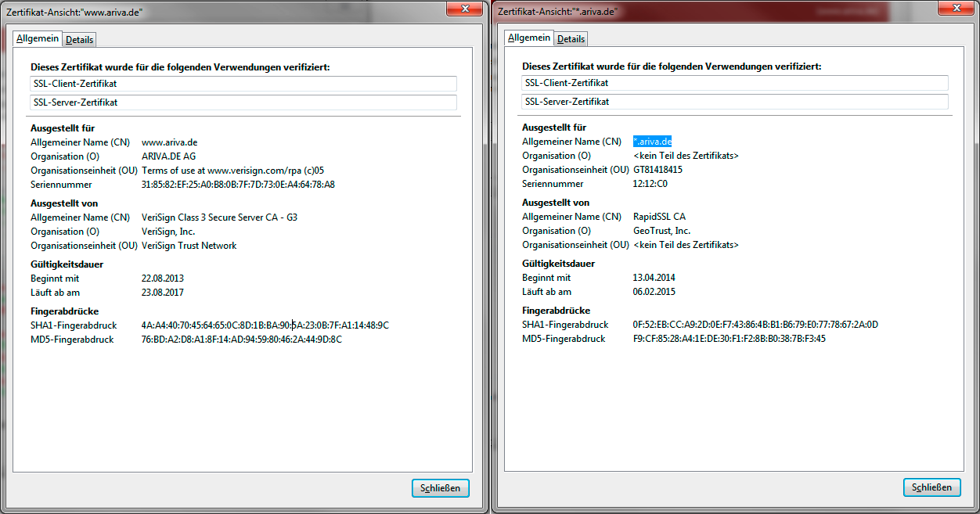This screenshot has height=514, width=980.
Task: Click the expiry date 23.08.2017
Action: (163, 293)
